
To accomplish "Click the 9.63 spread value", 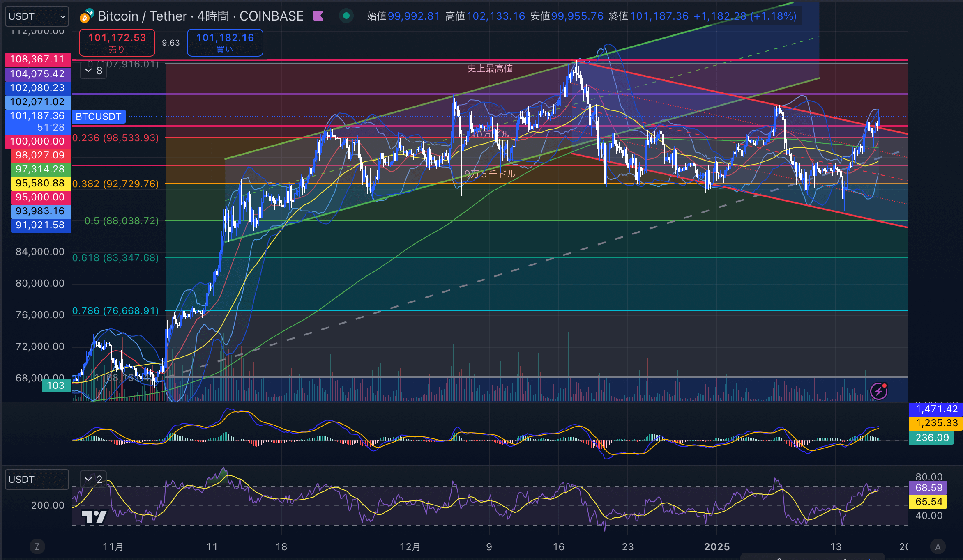I will (171, 43).
